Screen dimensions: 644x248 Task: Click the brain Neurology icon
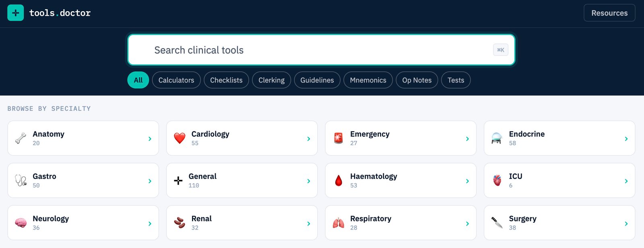[x=21, y=223]
